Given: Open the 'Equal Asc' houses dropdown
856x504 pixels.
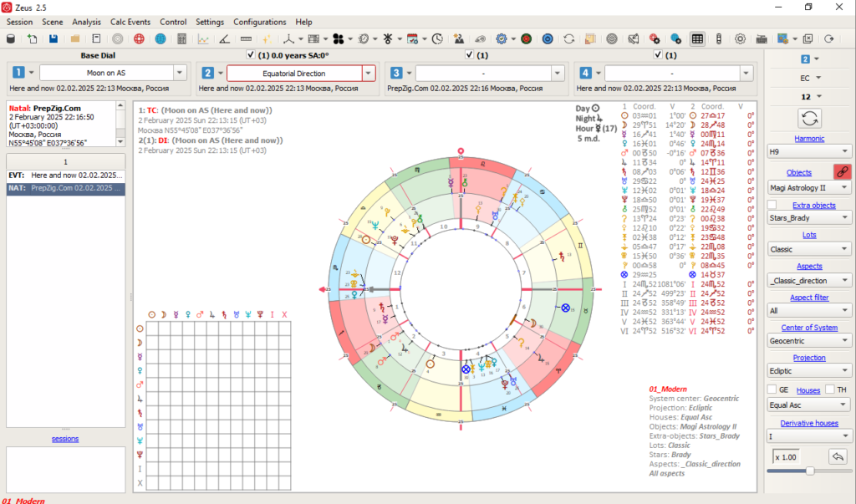Looking at the screenshot, I should point(809,405).
